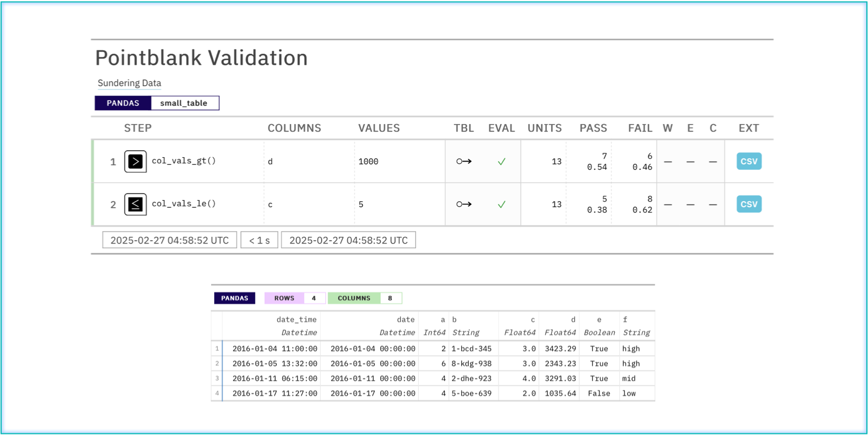Click the less-than-or-equal icon for col_vals_le step
868x435 pixels.
[135, 204]
